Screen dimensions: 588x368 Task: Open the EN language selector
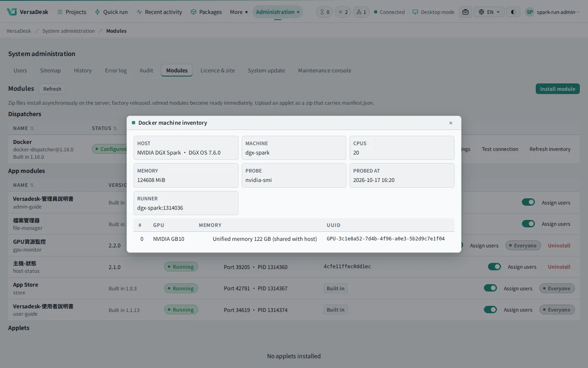pyautogui.click(x=489, y=12)
